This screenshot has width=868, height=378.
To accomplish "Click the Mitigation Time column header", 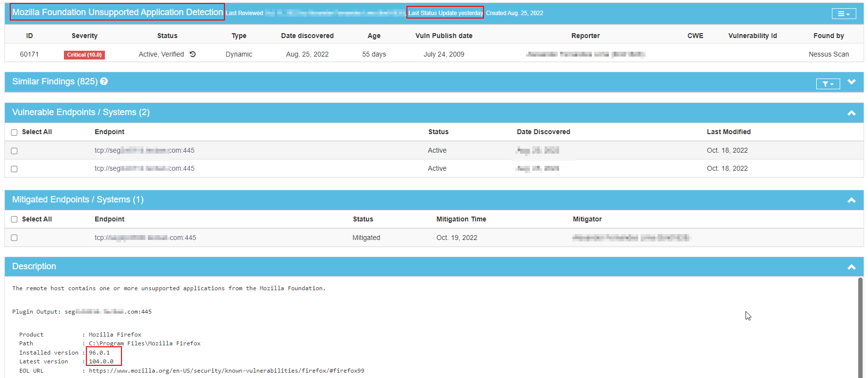I will pos(461,219).
